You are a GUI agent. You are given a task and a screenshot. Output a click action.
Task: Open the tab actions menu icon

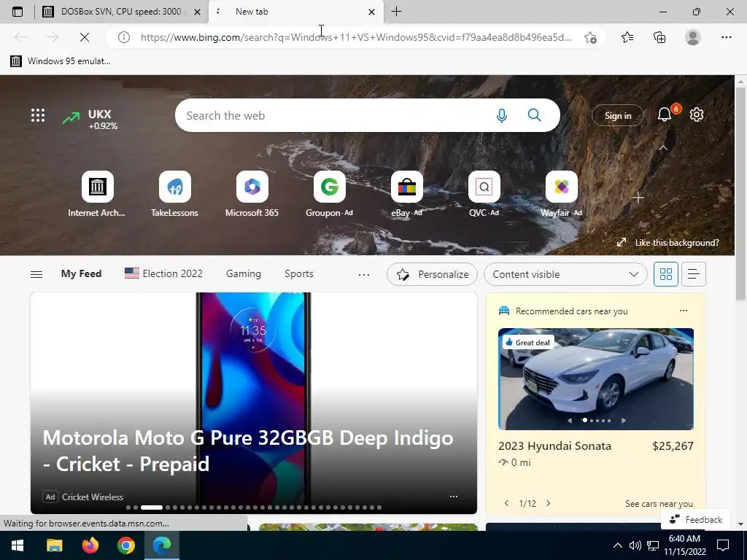pos(18,12)
